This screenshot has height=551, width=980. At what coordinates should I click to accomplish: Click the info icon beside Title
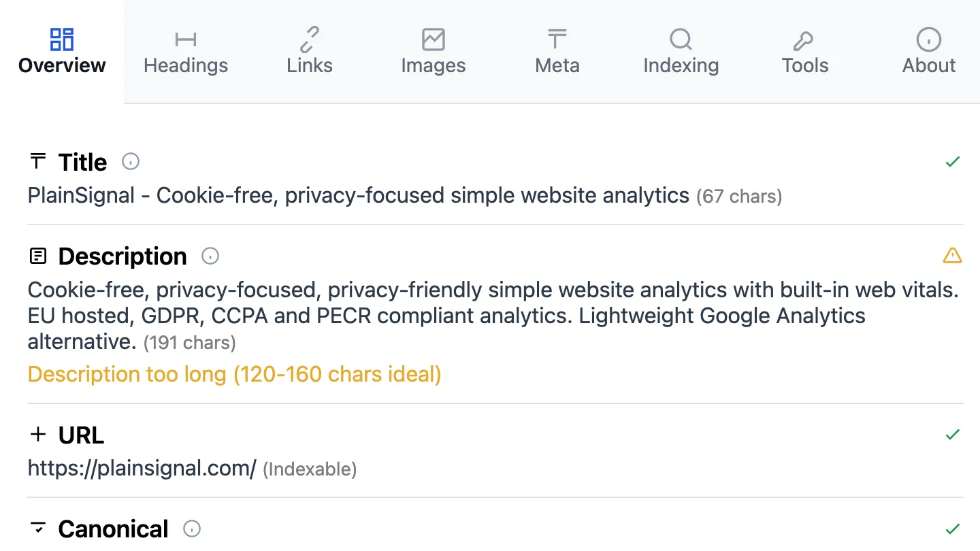(131, 162)
